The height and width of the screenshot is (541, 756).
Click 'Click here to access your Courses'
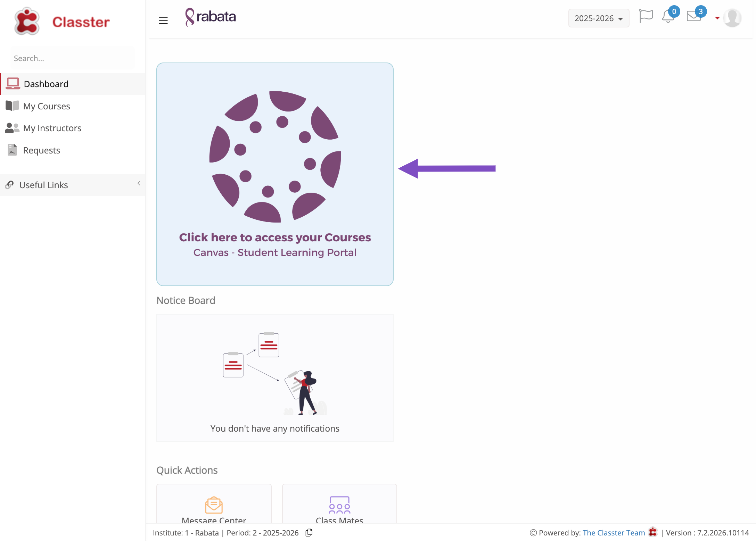point(275,238)
